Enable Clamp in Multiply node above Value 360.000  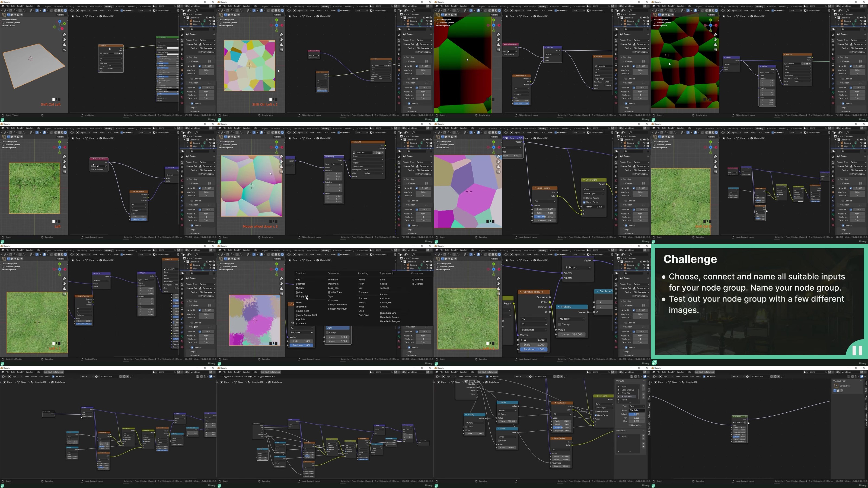(559, 324)
